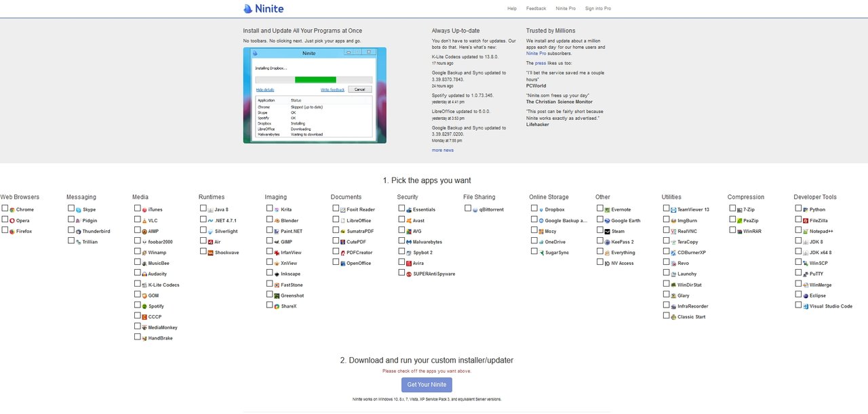Click the Java 8 icon
This screenshot has width=868, height=414.
[x=211, y=210]
